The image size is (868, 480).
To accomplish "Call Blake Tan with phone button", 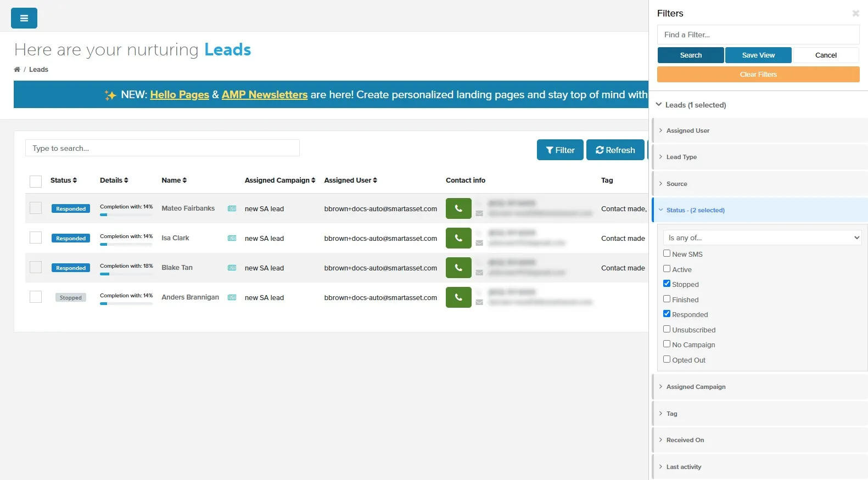I will pos(458,268).
